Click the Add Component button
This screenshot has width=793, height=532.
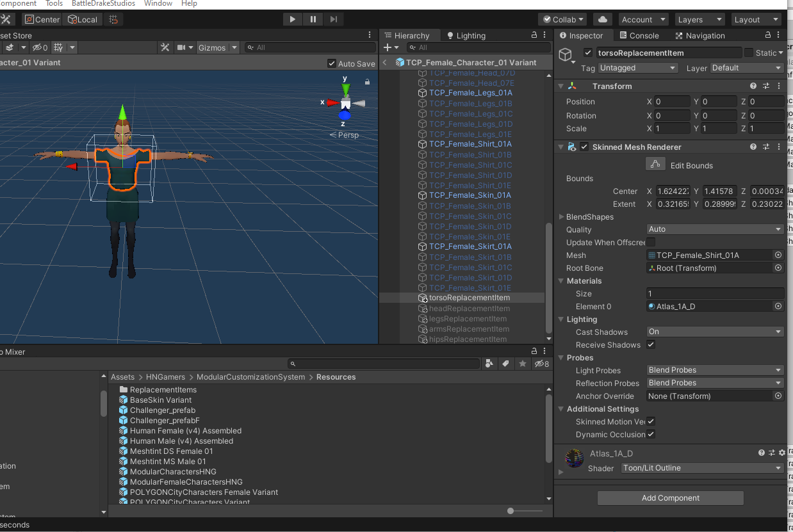pos(670,498)
